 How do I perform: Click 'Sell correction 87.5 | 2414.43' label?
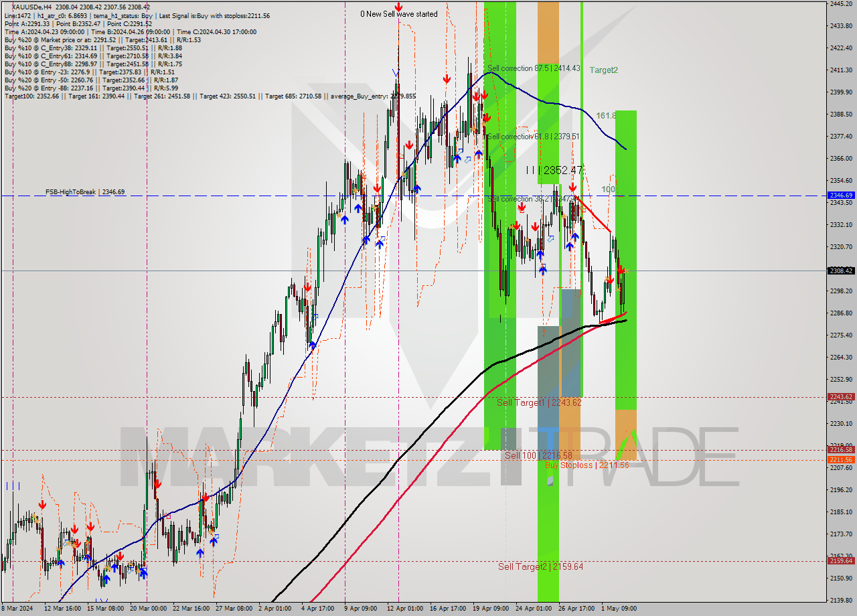[534, 68]
